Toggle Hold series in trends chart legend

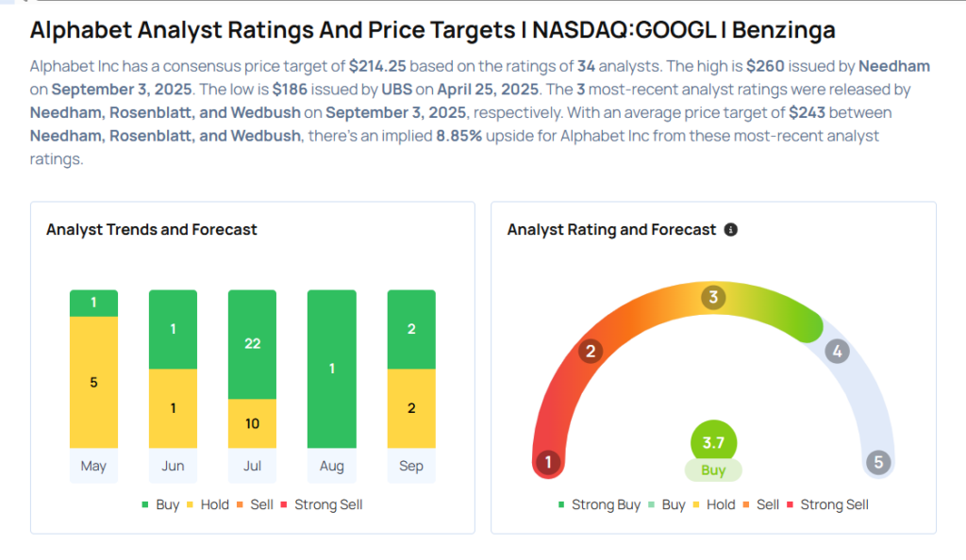208,504
